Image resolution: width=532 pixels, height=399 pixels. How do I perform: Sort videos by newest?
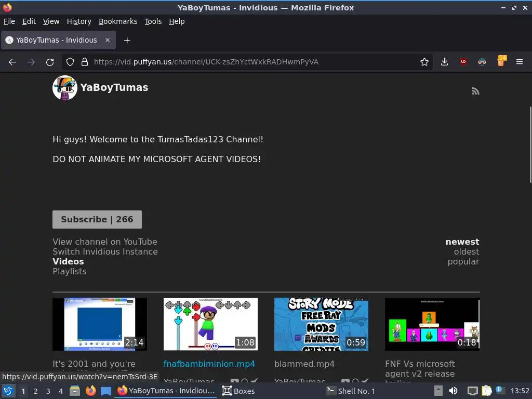pos(462,242)
